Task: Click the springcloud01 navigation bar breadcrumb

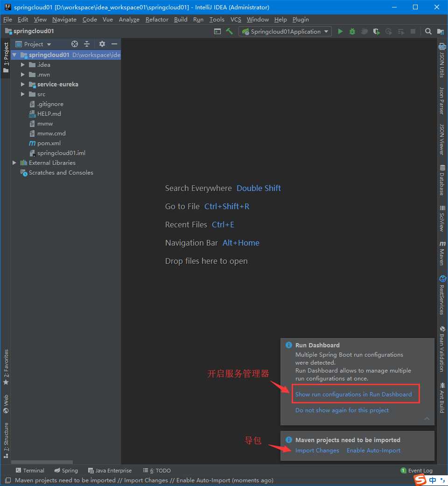Action: [30, 31]
